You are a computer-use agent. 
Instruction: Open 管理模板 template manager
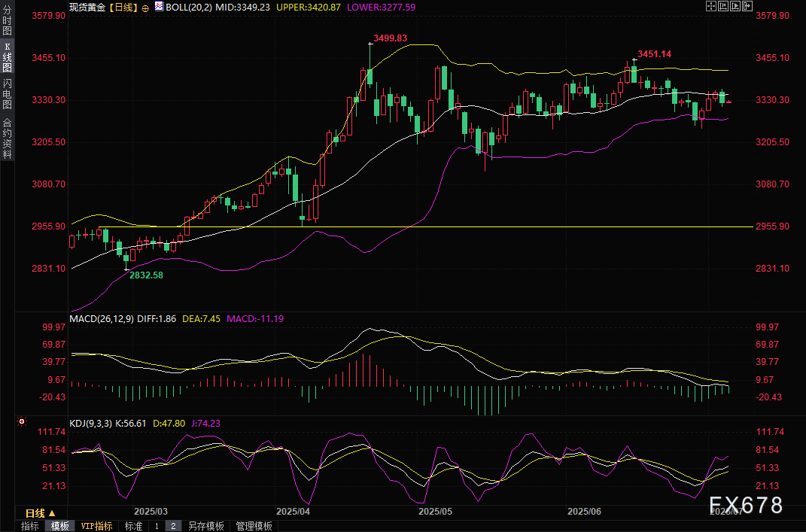tap(254, 526)
